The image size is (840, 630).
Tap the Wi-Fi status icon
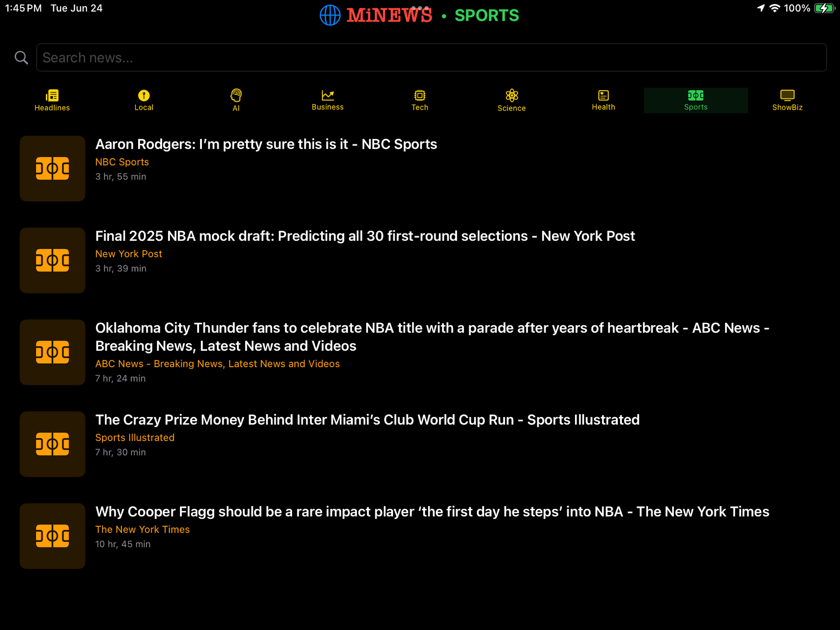pos(774,8)
